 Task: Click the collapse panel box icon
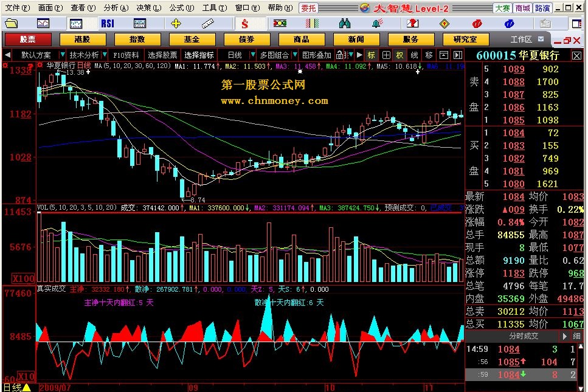(444, 55)
